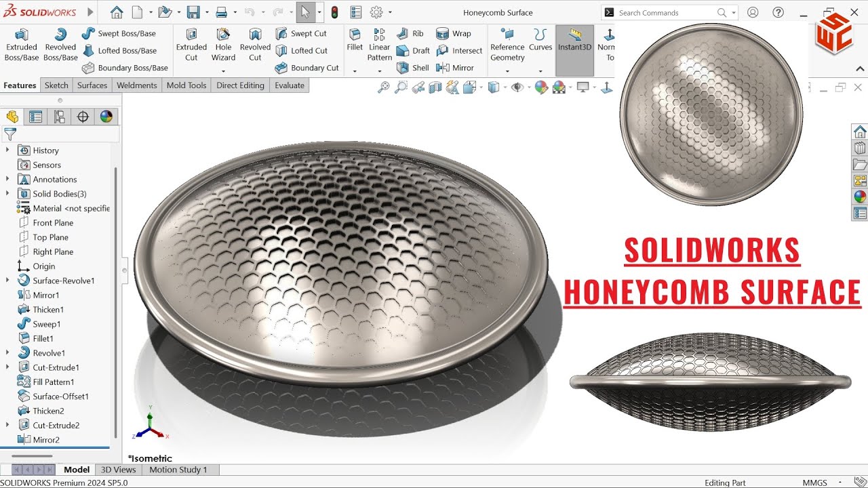This screenshot has height=488, width=868.
Task: Launch the Hole Wizard
Action: coord(223,45)
